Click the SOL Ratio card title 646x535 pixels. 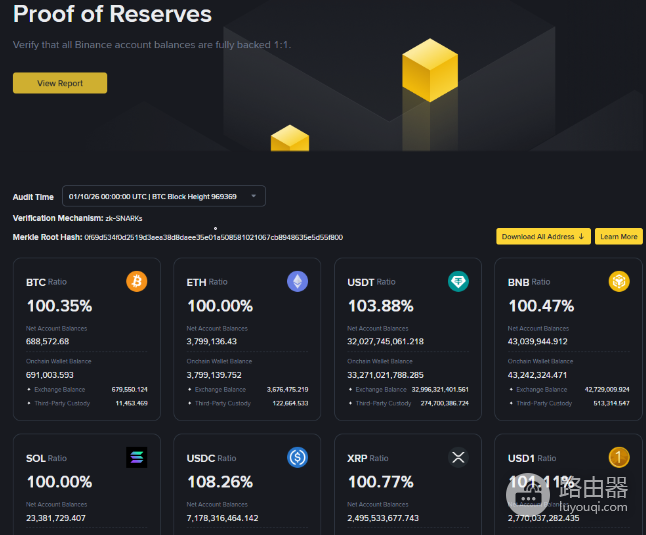click(46, 458)
